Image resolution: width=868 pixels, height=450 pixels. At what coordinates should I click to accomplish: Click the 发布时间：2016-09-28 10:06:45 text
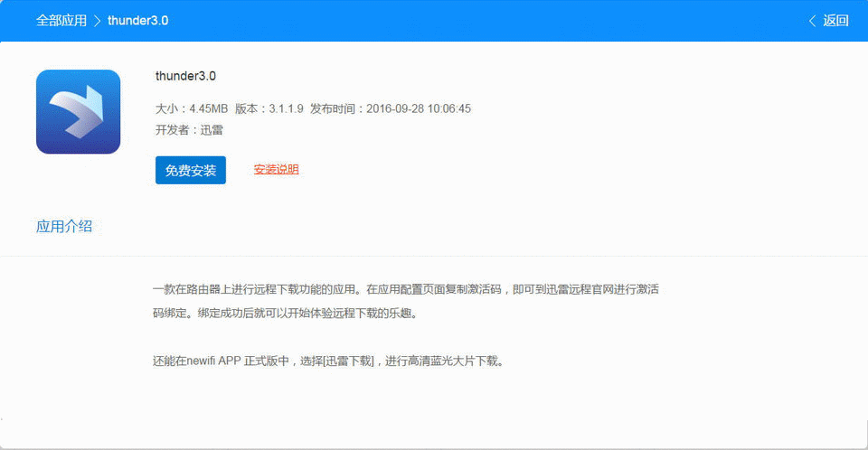coord(391,108)
